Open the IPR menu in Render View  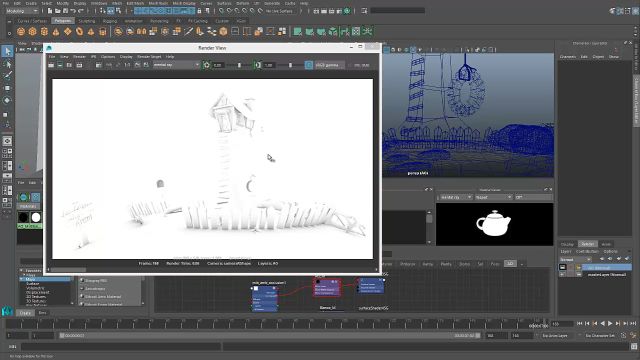[93, 57]
